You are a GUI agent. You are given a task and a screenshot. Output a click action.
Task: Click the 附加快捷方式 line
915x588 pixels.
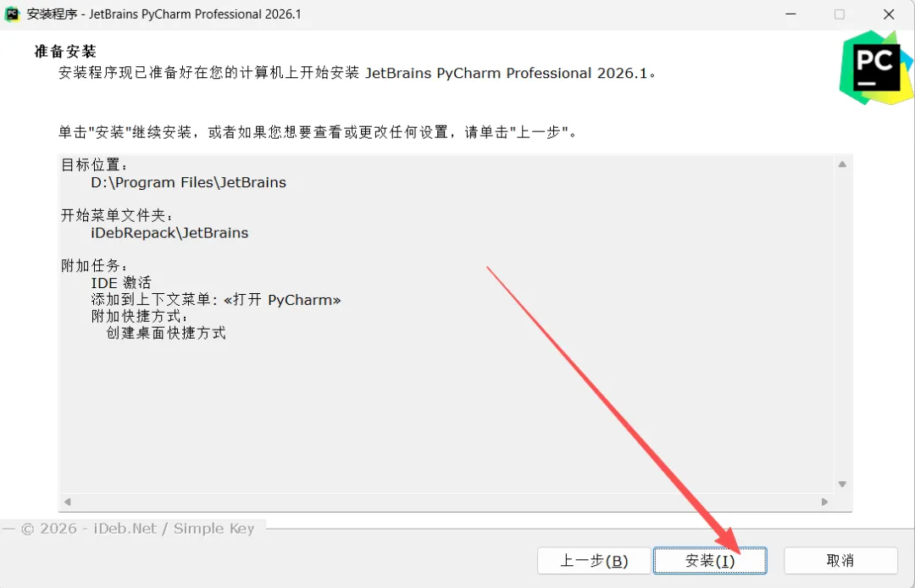(x=140, y=316)
